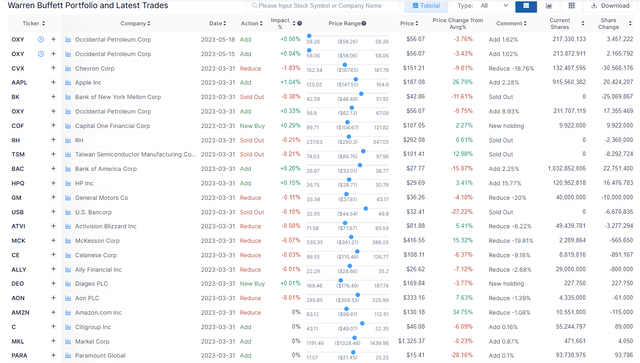Sort by the Share Change column
The width and height of the screenshot is (640, 363).
(x=615, y=24)
